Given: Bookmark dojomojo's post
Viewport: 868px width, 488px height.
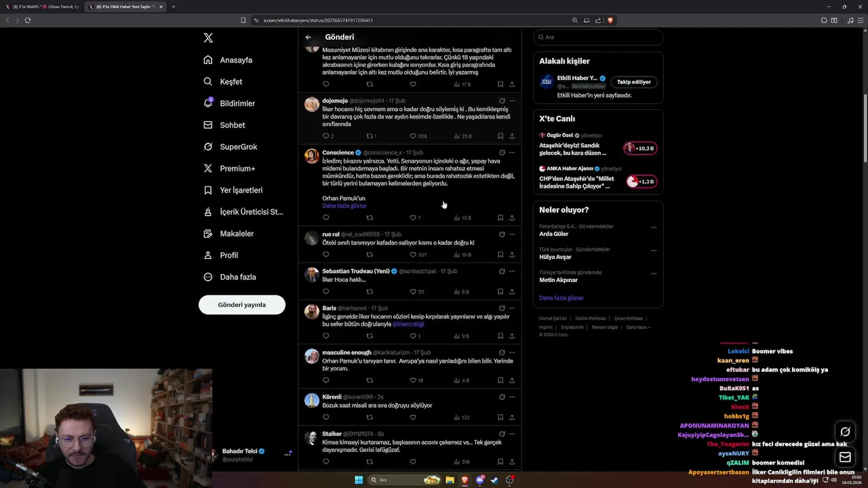Looking at the screenshot, I should click(x=500, y=136).
